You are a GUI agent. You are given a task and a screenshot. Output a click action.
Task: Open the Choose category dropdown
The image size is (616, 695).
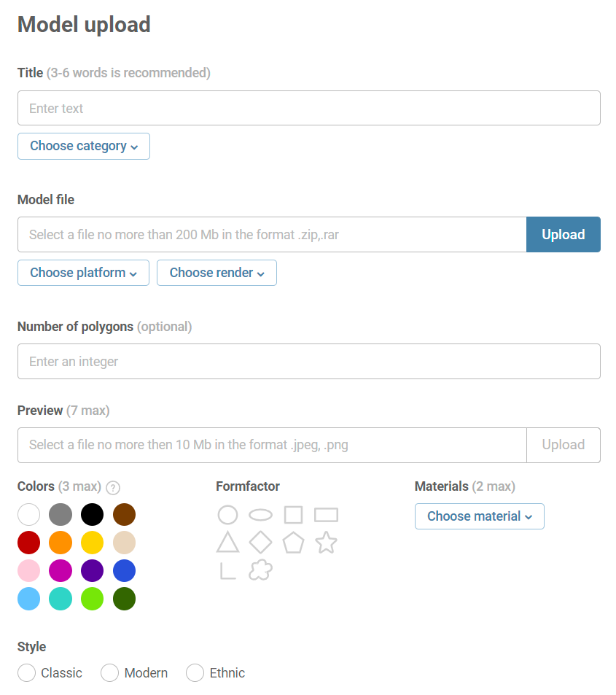coord(84,146)
